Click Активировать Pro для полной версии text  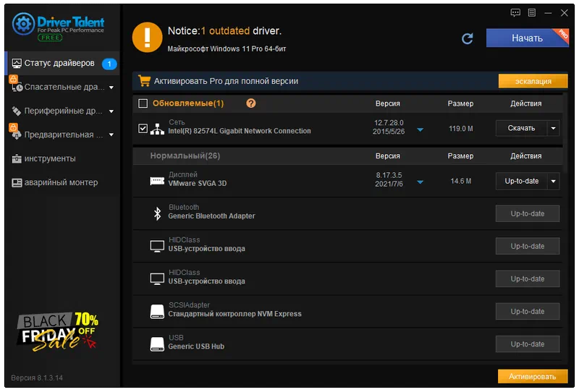tap(226, 81)
